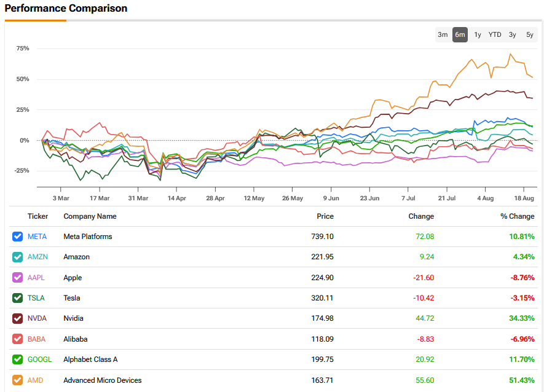Click the Change column header
544x392 pixels.
coord(421,216)
